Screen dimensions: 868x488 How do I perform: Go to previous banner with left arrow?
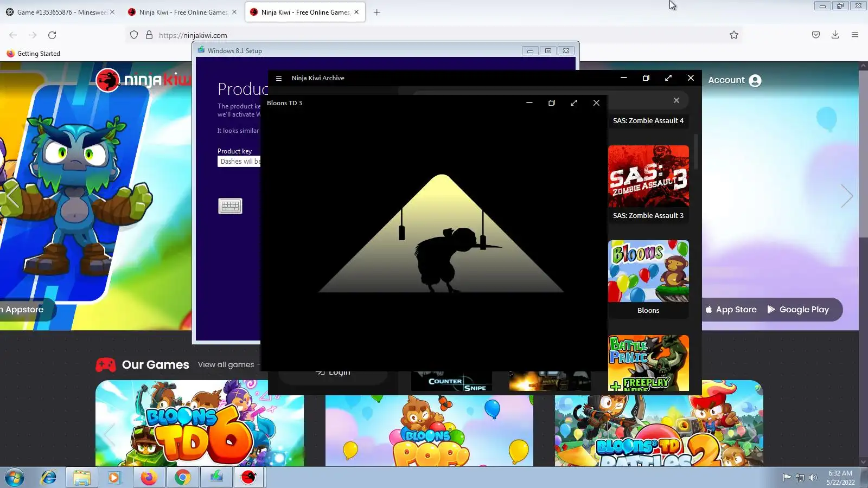pyautogui.click(x=11, y=196)
